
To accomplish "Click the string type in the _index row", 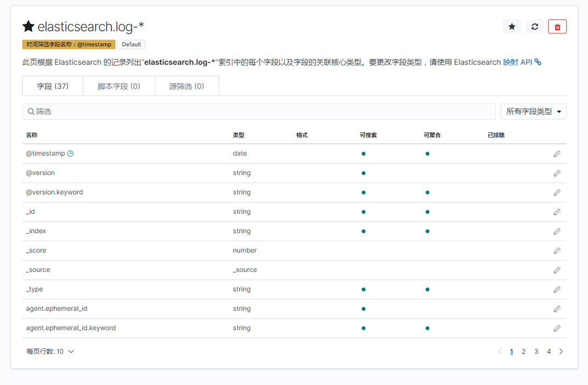I will click(242, 231).
